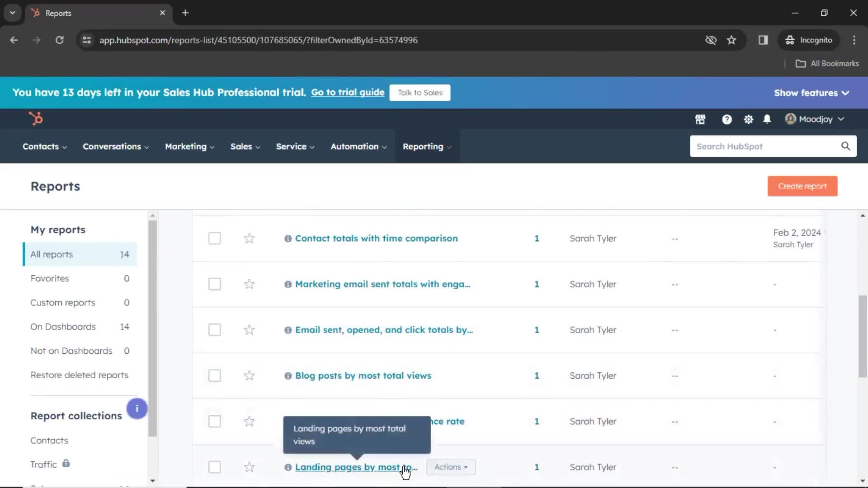View site information icon in address bar
This screenshot has width=868, height=488.
coord(87,40)
